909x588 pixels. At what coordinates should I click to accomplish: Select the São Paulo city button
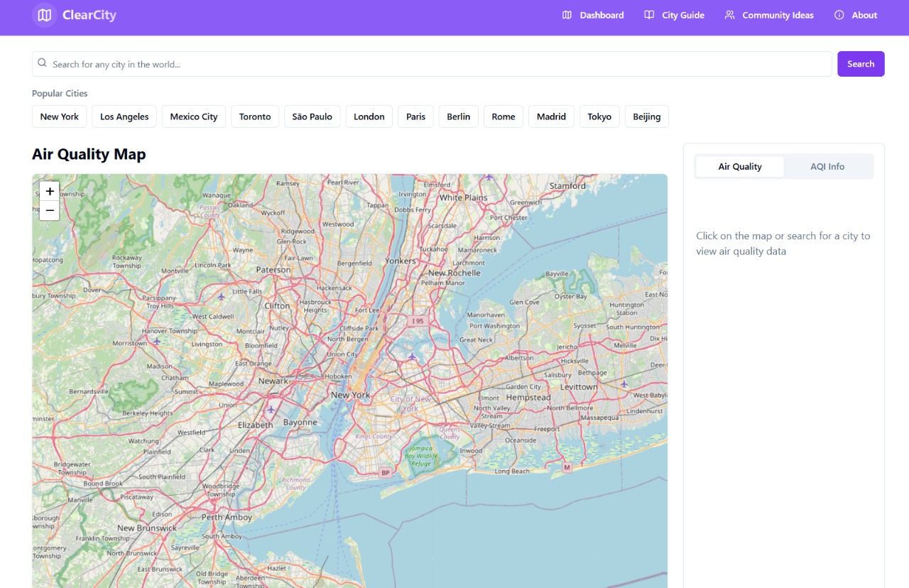[x=312, y=116]
